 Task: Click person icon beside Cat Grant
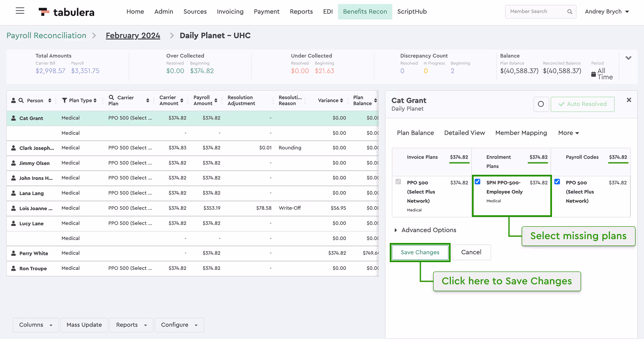point(14,118)
